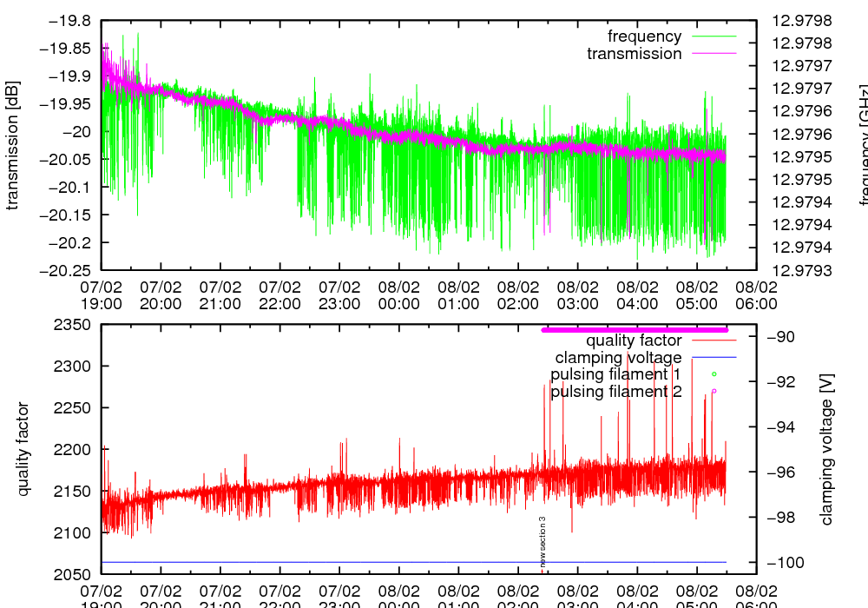Click the 'pulsing filament 1' legend text
The width and height of the screenshot is (868, 608).
(615, 374)
